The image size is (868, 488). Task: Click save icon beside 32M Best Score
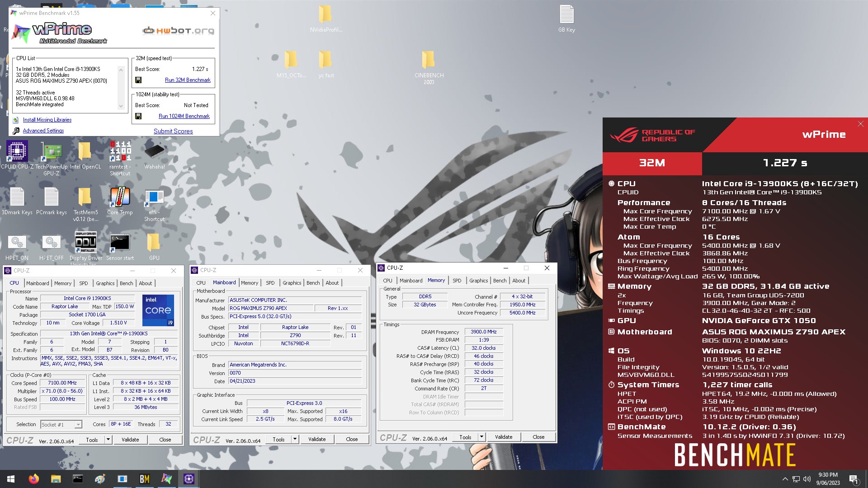pyautogui.click(x=138, y=80)
